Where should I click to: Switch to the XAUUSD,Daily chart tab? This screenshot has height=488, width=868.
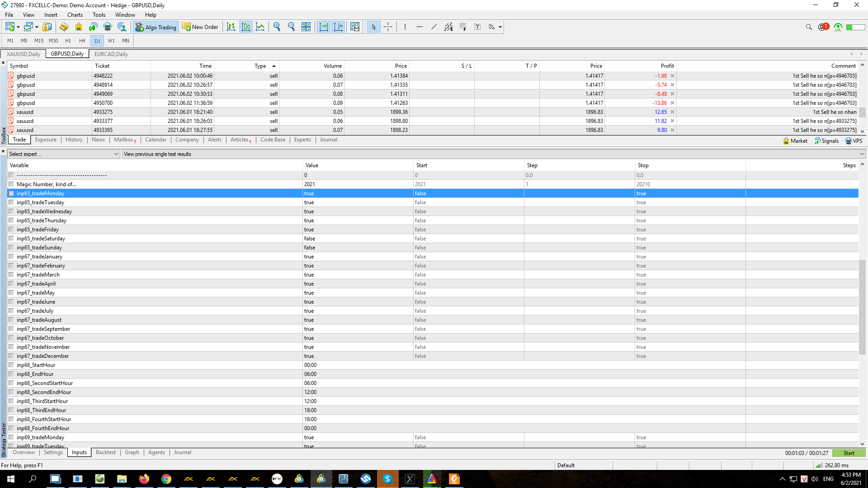[24, 54]
